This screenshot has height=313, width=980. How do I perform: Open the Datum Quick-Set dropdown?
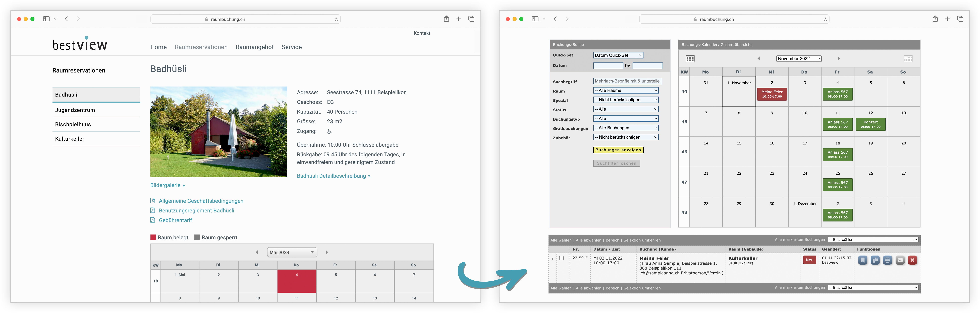(618, 55)
